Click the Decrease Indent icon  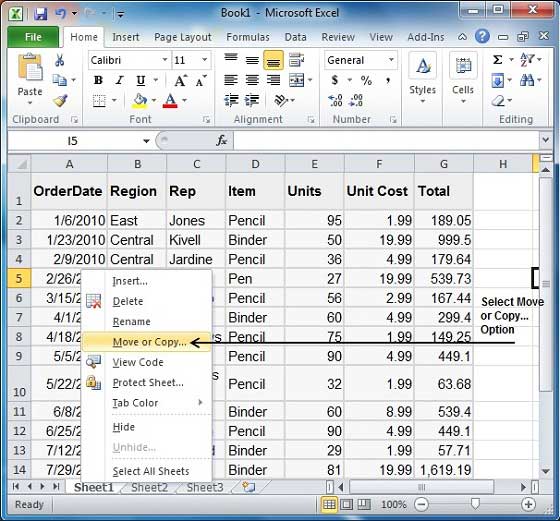[x=231, y=101]
